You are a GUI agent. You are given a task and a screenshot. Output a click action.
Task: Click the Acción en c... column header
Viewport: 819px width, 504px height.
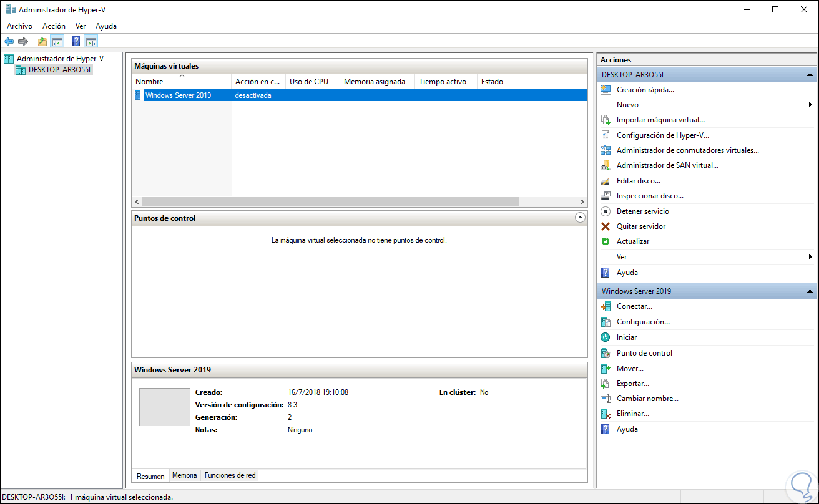pyautogui.click(x=258, y=82)
